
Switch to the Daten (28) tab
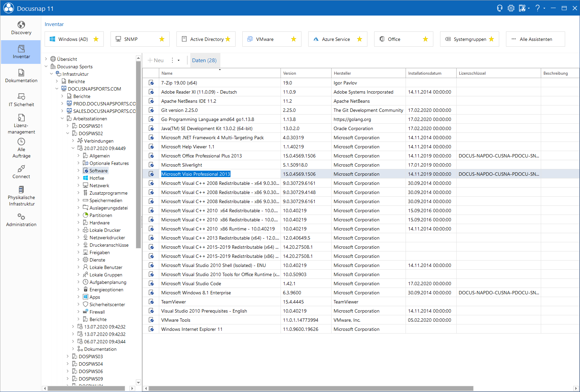[204, 60]
